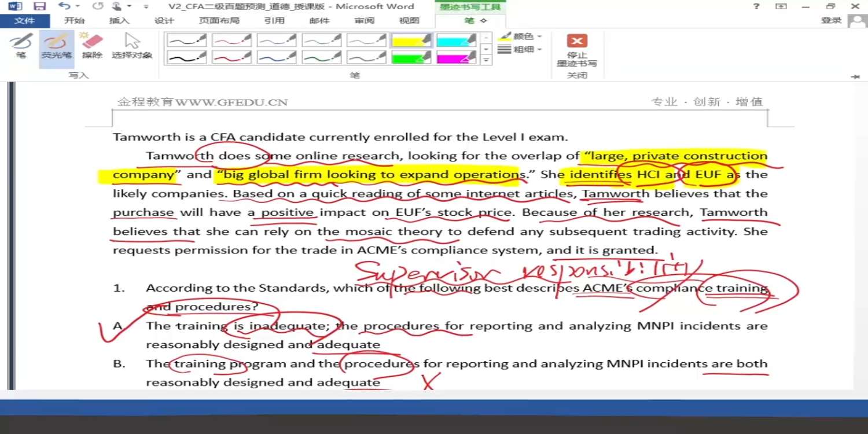
Task: Stop inking with 停止墨迹书写 button
Action: [x=576, y=50]
